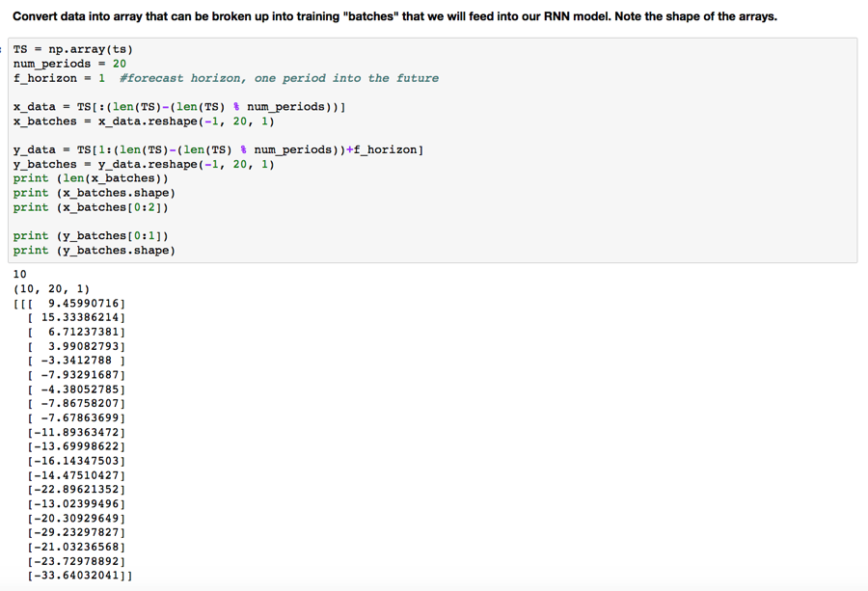Image resolution: width=868 pixels, height=591 pixels.
Task: Click the 9.45990716 output value
Action: (x=84, y=304)
